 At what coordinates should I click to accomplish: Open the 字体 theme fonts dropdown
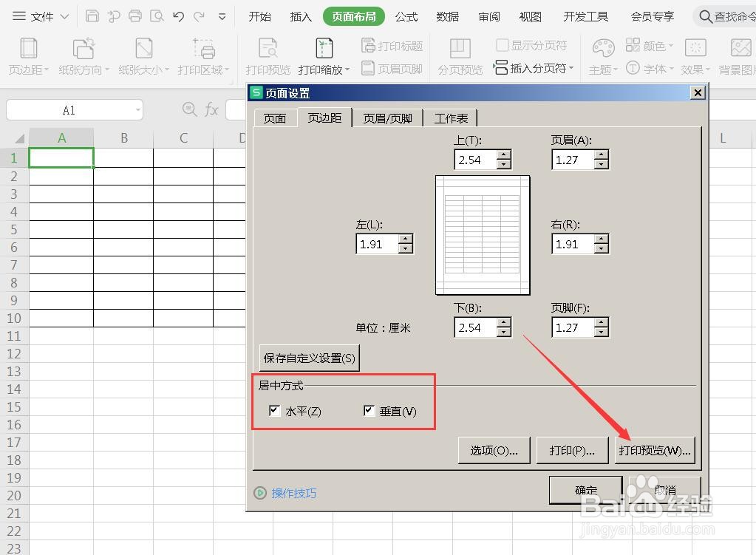650,69
